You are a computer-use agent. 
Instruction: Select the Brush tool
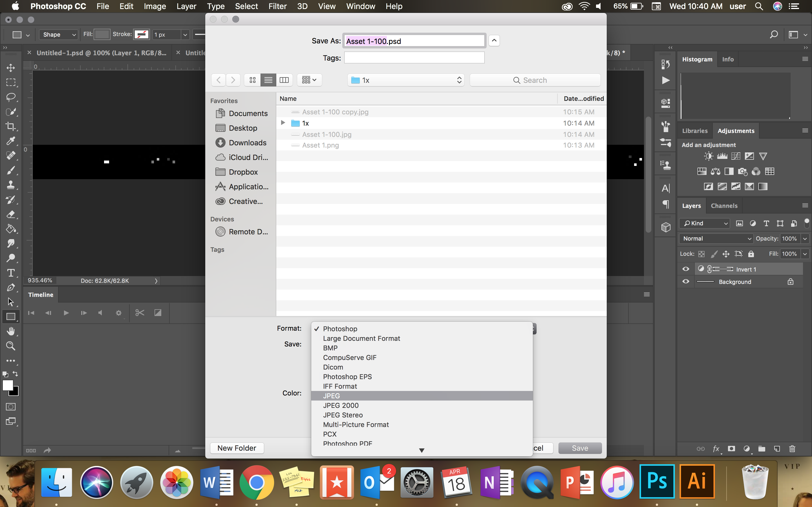pyautogui.click(x=11, y=170)
